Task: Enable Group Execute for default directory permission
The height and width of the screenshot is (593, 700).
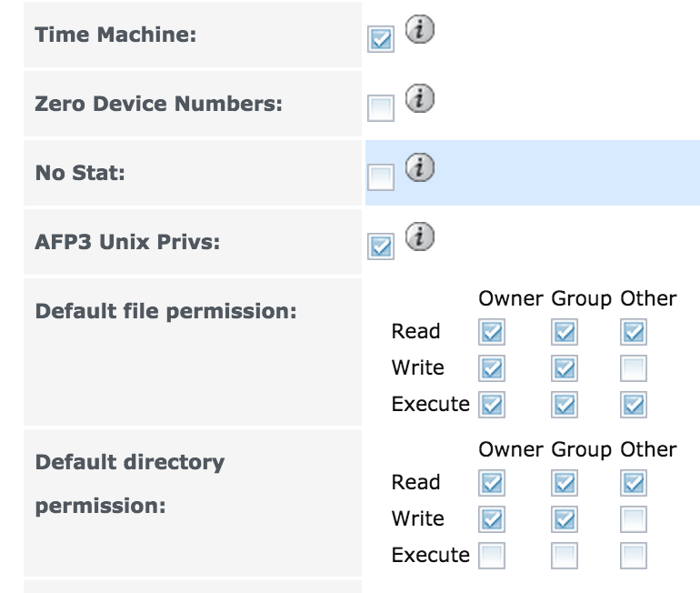Action: pyautogui.click(x=565, y=557)
